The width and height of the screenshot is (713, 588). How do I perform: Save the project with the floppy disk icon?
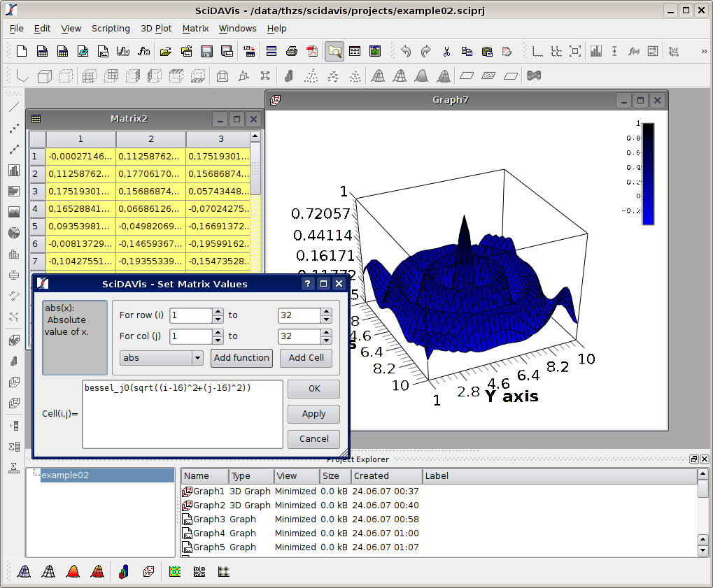[x=207, y=51]
